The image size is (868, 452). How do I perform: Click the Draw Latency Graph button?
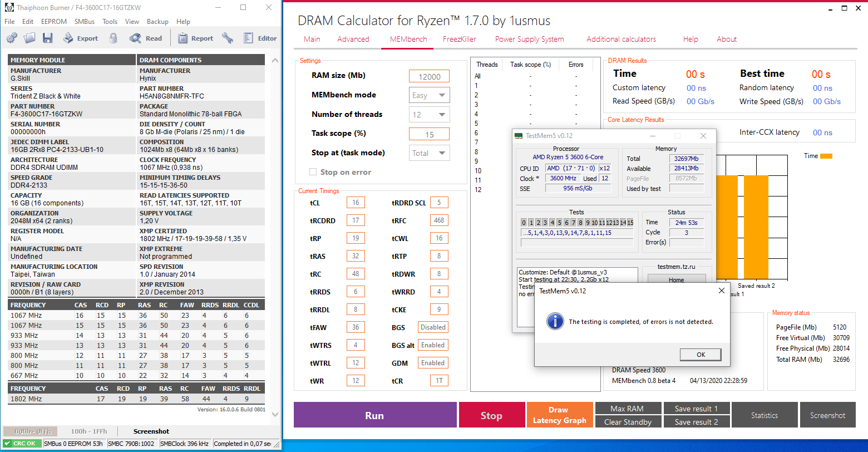(x=560, y=415)
